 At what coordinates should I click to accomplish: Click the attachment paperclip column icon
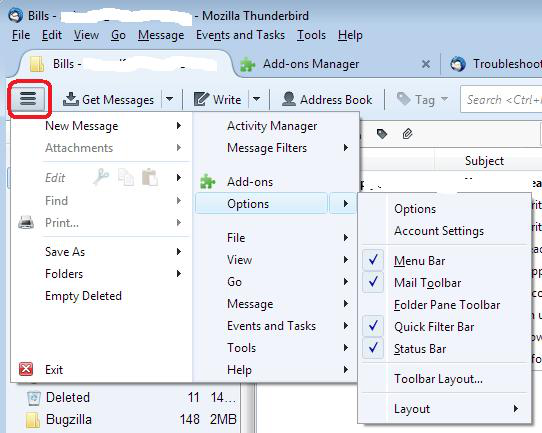point(408,133)
